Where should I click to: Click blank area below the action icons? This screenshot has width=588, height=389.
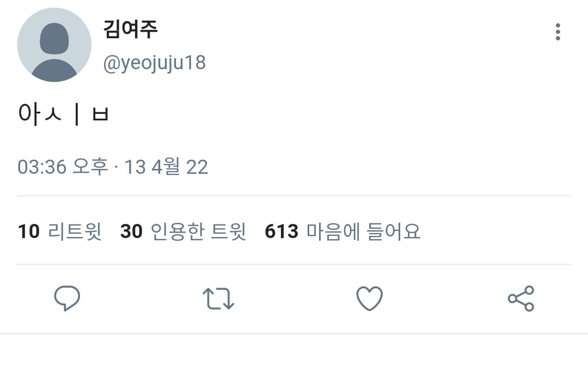coord(294,362)
